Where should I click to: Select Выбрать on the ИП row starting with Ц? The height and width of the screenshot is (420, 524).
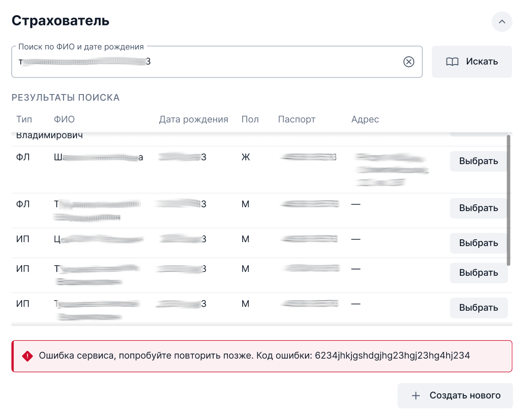pyautogui.click(x=478, y=243)
